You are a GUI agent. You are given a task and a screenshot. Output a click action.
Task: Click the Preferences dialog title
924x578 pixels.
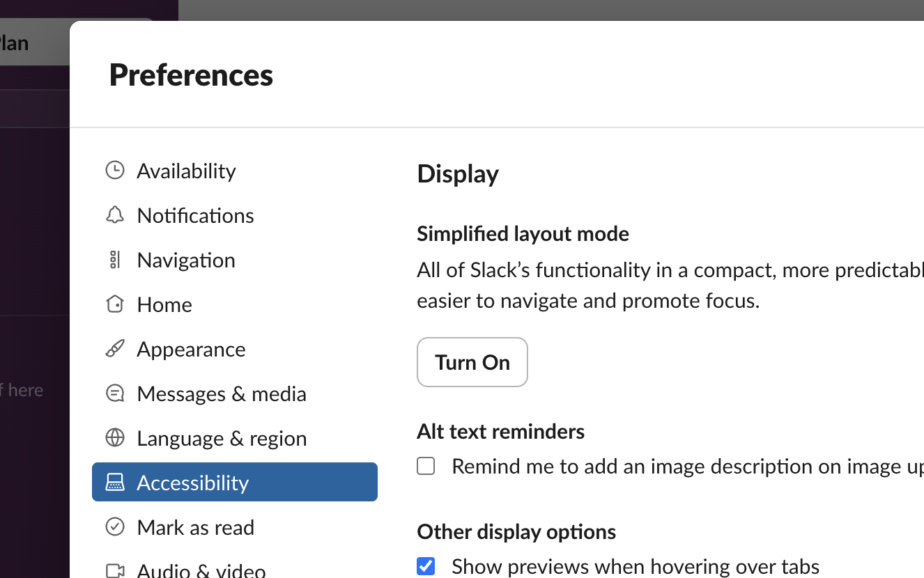click(x=191, y=75)
